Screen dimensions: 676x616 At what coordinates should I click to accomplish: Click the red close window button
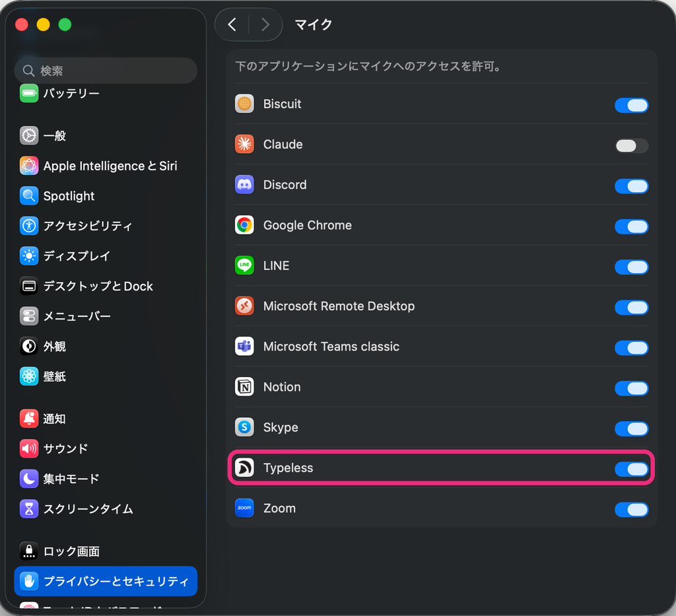coord(22,24)
